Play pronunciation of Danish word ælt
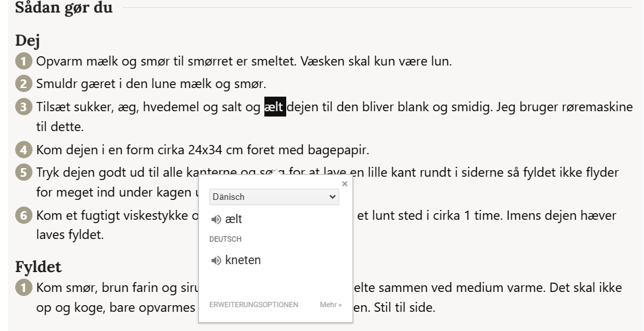The width and height of the screenshot is (644, 331). 216,219
